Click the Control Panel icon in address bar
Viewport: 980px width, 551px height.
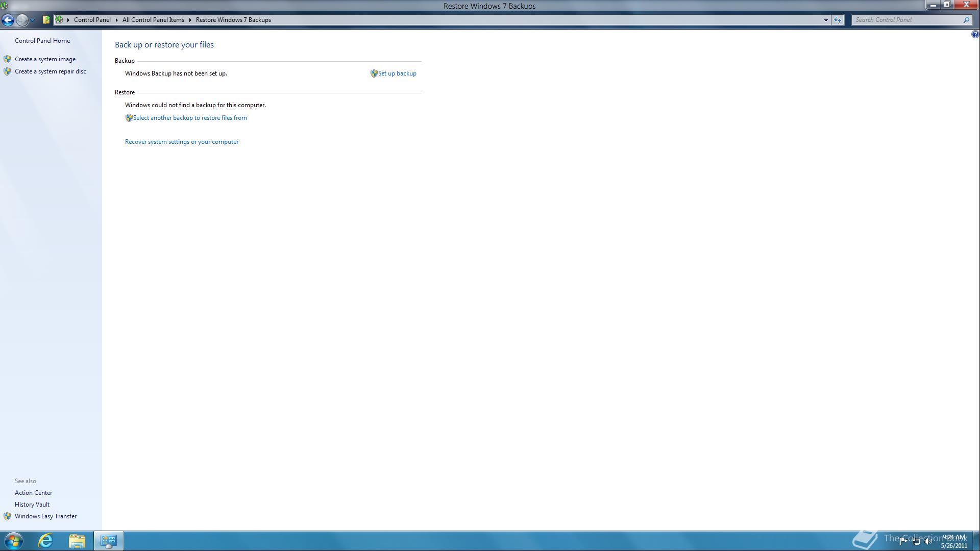pyautogui.click(x=59, y=20)
